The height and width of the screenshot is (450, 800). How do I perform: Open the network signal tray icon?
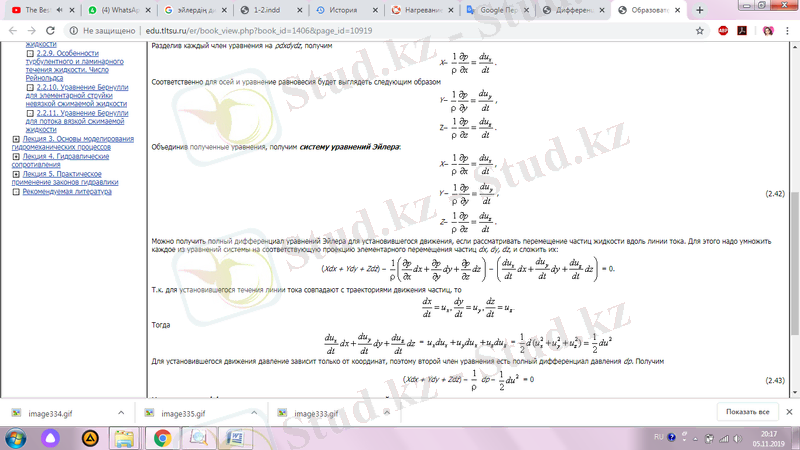point(724,438)
